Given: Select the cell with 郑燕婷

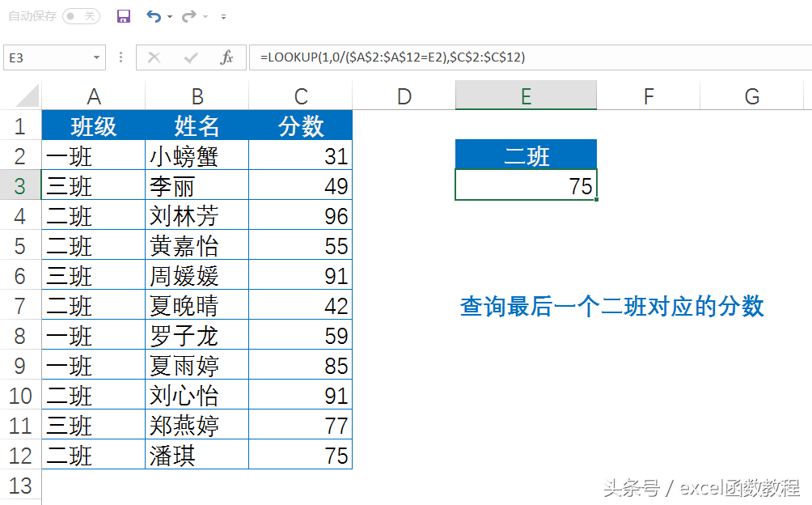Looking at the screenshot, I should point(197,426).
